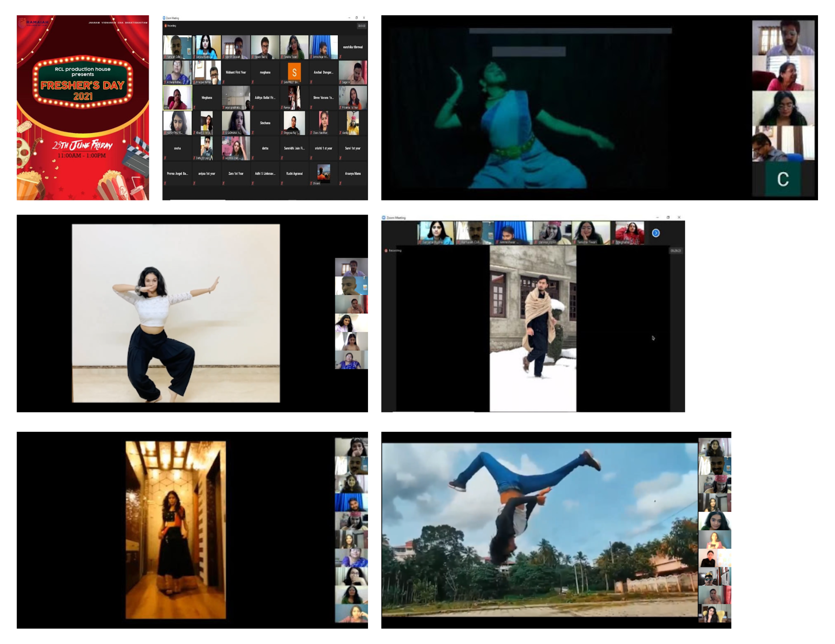
Task: Select Tanisha Tiwari thumbnail in top strip
Action: [590, 232]
